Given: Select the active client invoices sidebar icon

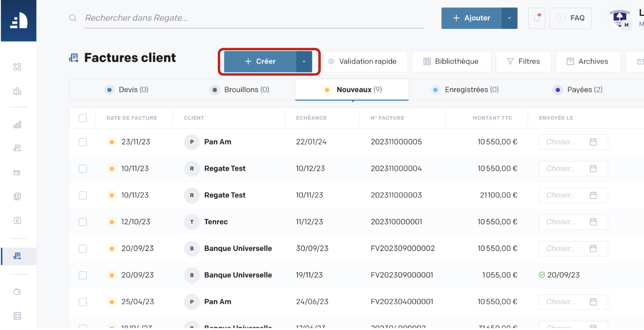Looking at the screenshot, I should [17, 256].
